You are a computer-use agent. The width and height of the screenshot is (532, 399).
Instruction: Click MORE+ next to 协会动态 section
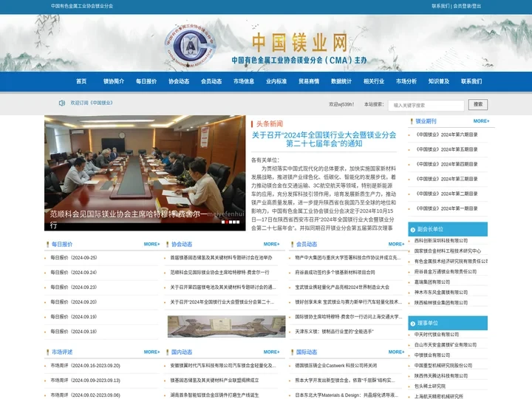point(271,245)
